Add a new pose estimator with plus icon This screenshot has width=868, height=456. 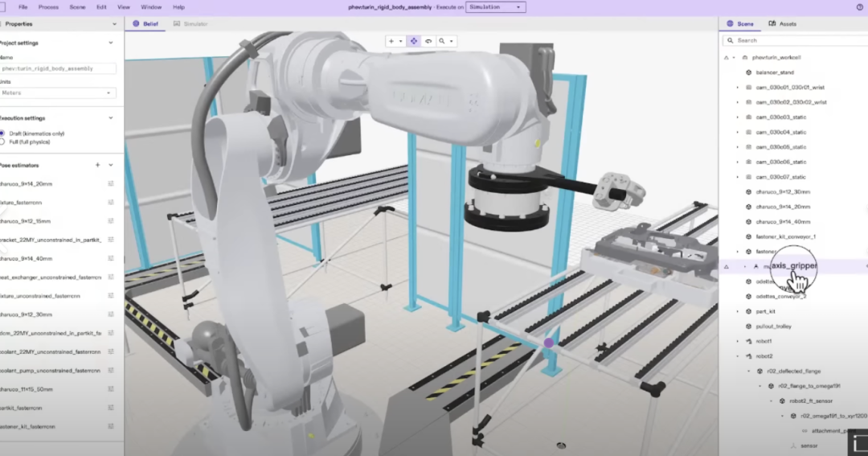pyautogui.click(x=97, y=165)
